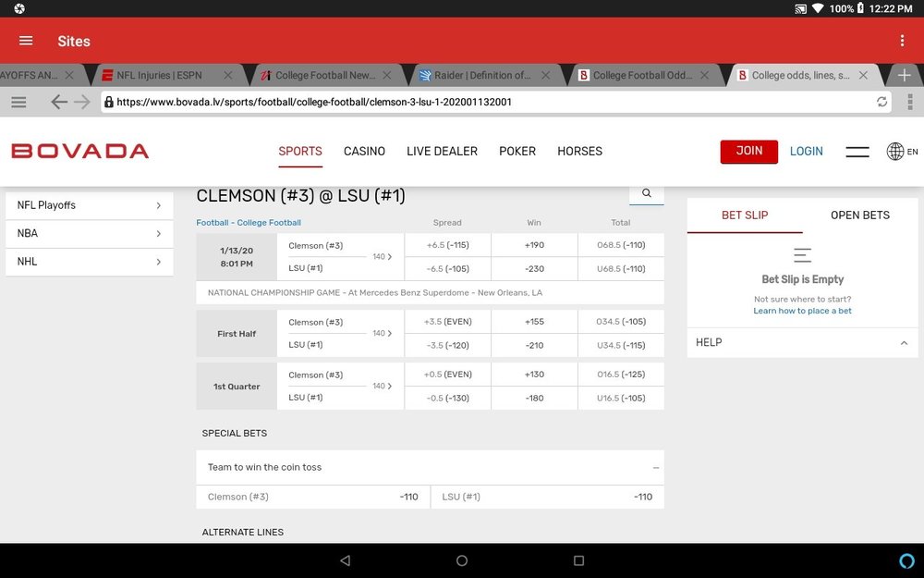This screenshot has width=924, height=578.
Task: Go back with the browser back arrow
Action: [58, 102]
